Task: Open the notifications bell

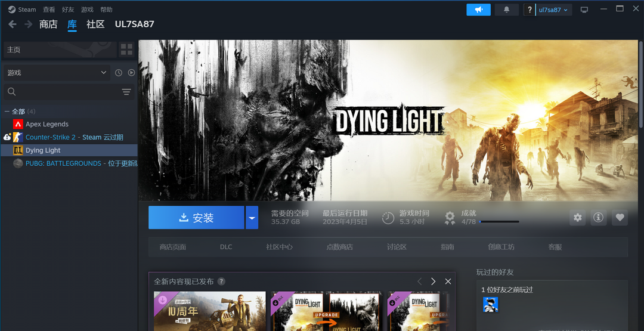Action: coord(507,10)
